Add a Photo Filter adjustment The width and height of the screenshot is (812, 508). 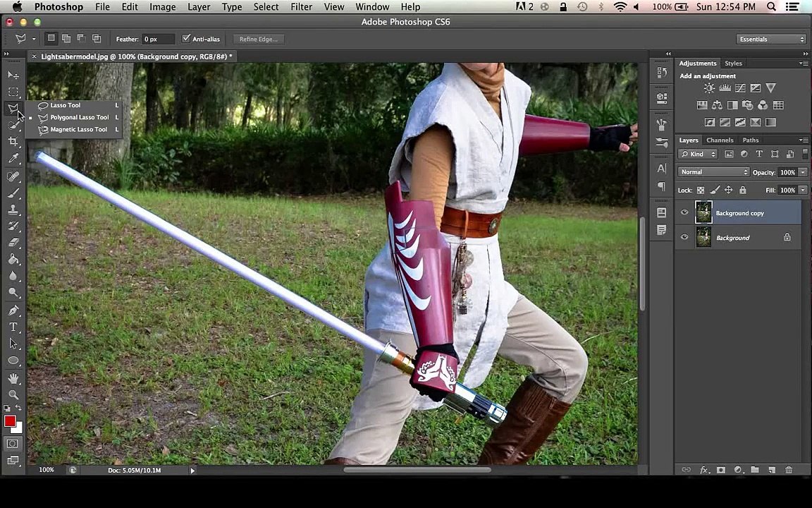[x=747, y=105]
